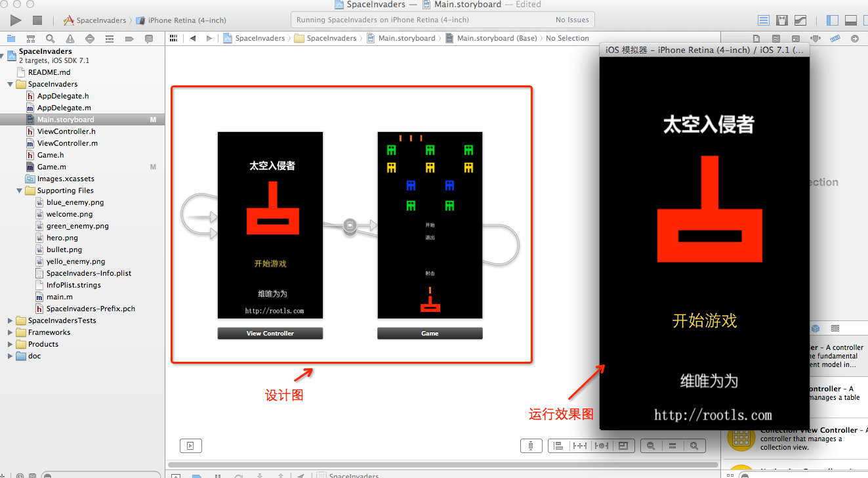Choose the SpaceInvaders scheme

pyautogui.click(x=94, y=20)
